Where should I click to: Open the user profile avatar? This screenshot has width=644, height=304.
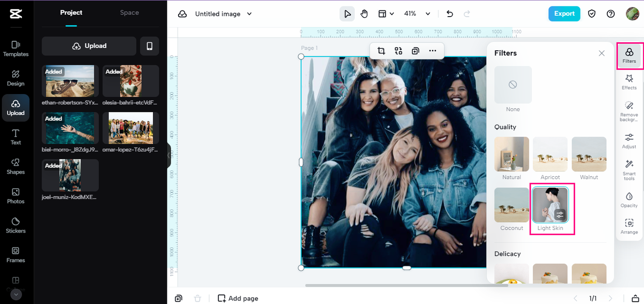[x=632, y=14]
